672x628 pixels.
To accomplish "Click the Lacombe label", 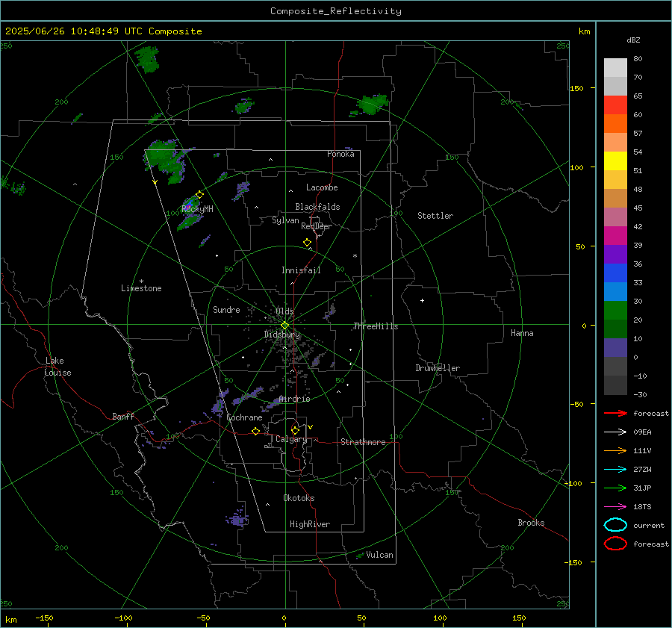I will (322, 187).
